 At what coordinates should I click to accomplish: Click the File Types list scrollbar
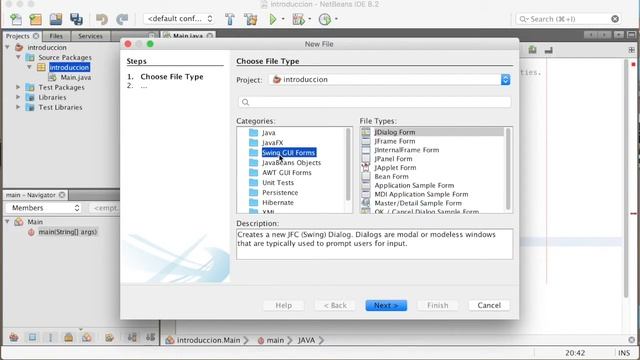coord(508,169)
